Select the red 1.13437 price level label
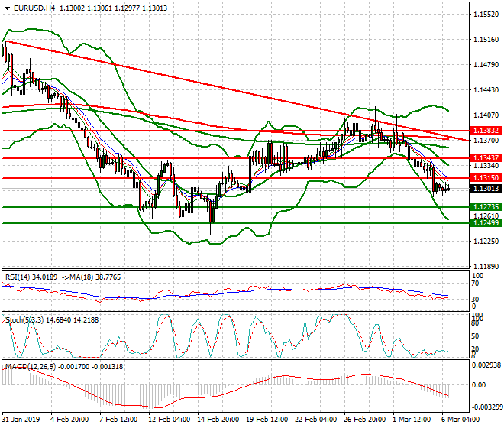Viewport: 504px width, 428px height. tap(486, 157)
